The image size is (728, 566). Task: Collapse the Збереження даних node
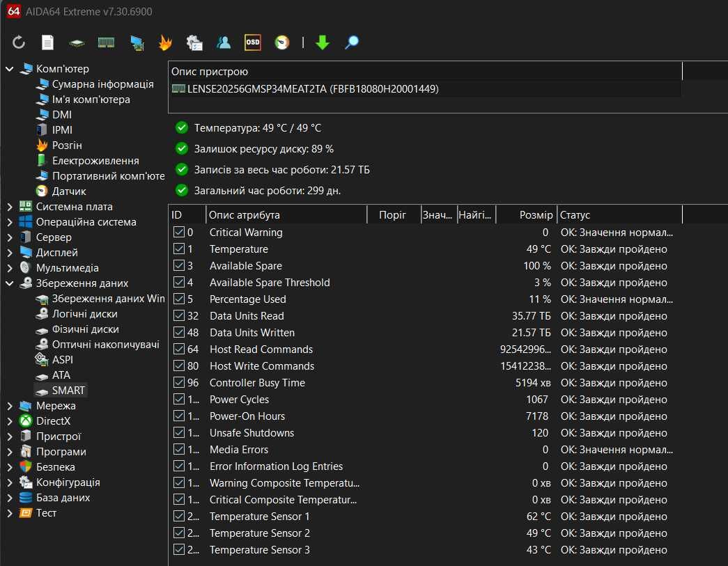pos(9,283)
